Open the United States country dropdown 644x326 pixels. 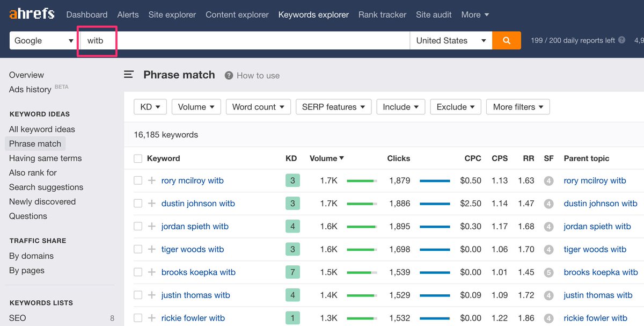451,40
